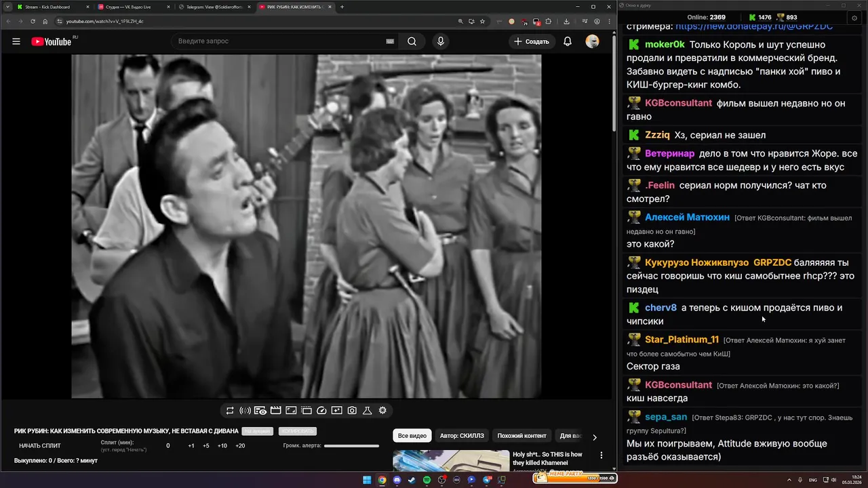Open the YouTube hamburger guide menu

(x=16, y=41)
